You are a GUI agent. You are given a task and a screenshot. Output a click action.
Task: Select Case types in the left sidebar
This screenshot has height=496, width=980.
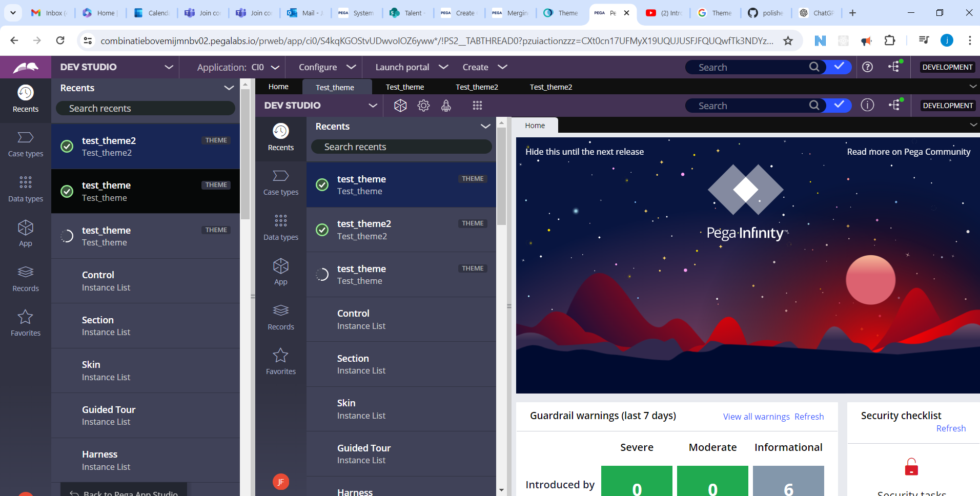click(x=25, y=145)
